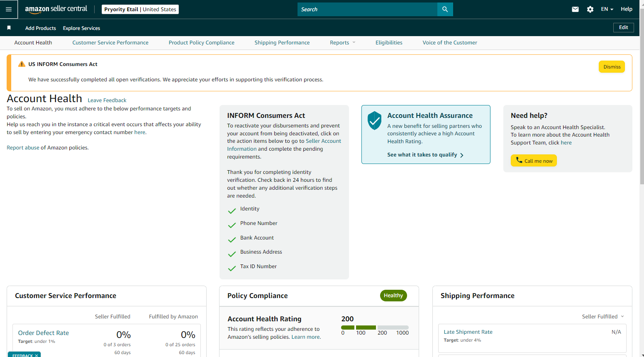
Task: Click the bookmark icon in the favorites bar
Action: (x=9, y=28)
